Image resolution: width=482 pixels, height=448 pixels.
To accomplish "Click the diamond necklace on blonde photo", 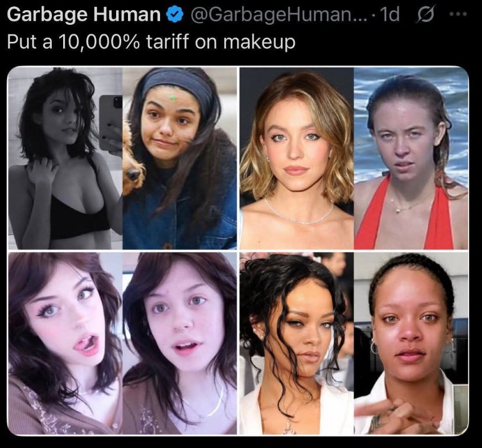I will pos(298,212).
